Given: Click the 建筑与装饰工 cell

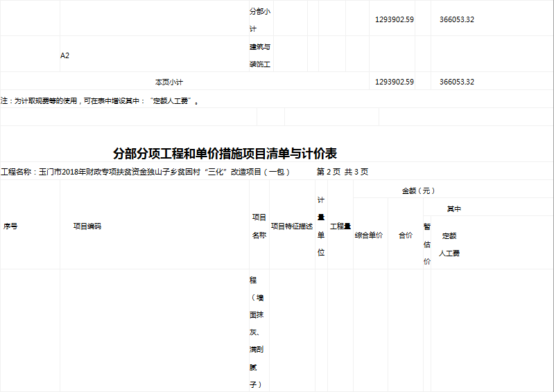Looking at the screenshot, I should coord(260,56).
